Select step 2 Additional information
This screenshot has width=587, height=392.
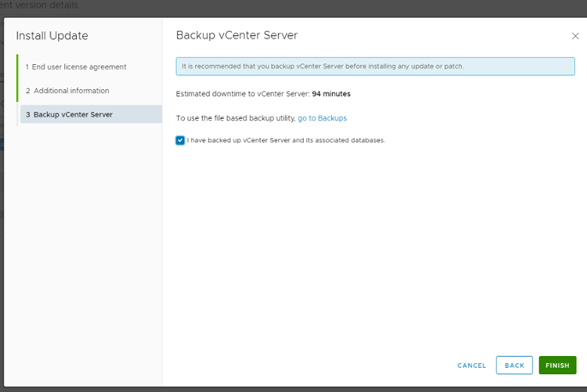[x=68, y=91]
